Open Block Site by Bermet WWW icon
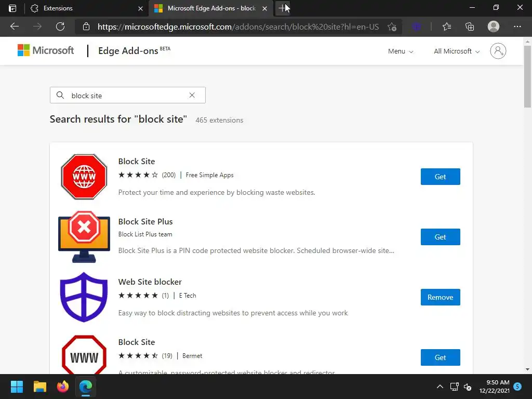 pyautogui.click(x=84, y=354)
